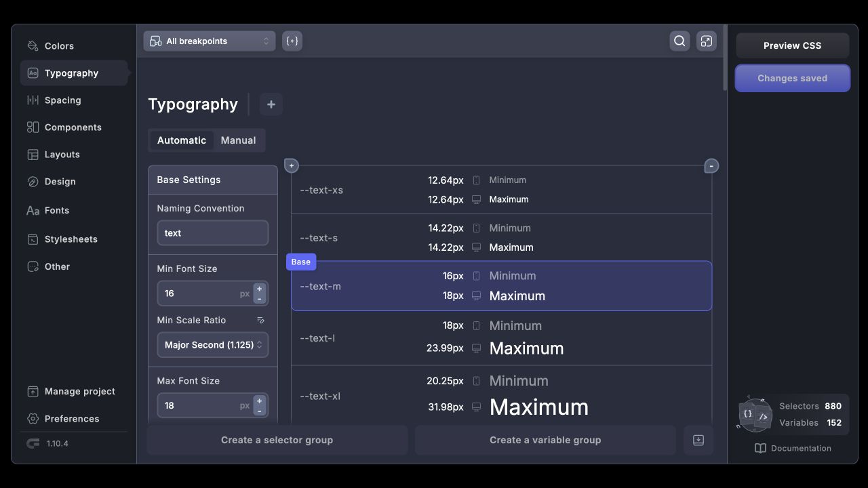Screen dimensions: 868x488
Task: Open the All breakpoints dropdown
Action: [210, 41]
